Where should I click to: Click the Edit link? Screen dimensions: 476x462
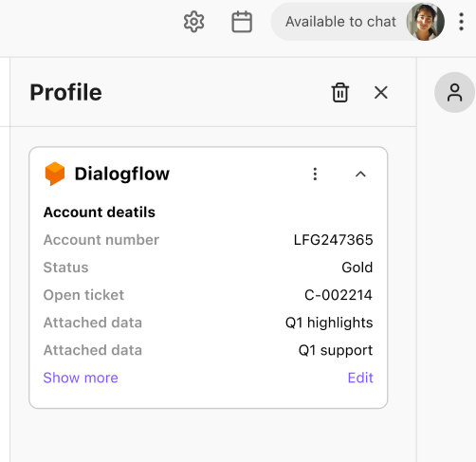[x=360, y=378]
